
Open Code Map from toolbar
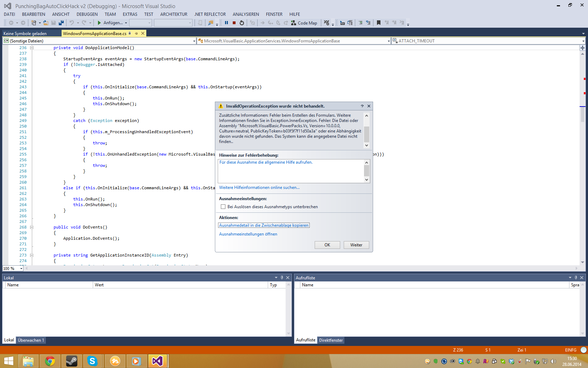(x=304, y=23)
